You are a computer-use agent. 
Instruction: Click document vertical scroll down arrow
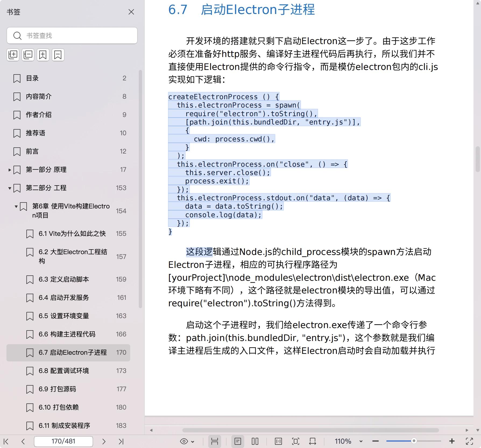point(478,430)
